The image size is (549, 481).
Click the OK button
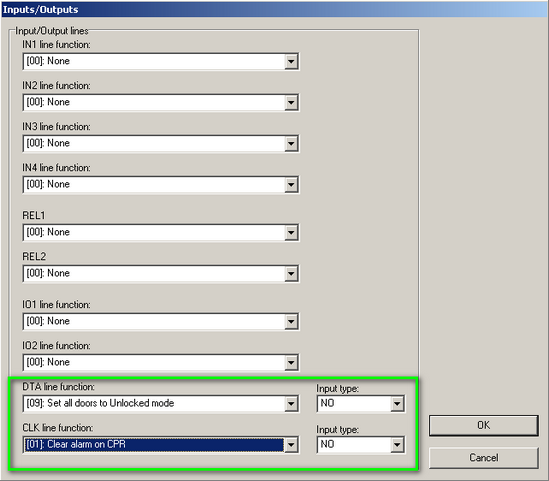[484, 425]
